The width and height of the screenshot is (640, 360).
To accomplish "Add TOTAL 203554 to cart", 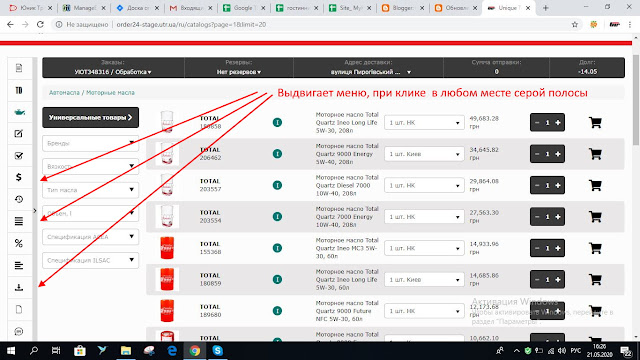I will [x=595, y=217].
